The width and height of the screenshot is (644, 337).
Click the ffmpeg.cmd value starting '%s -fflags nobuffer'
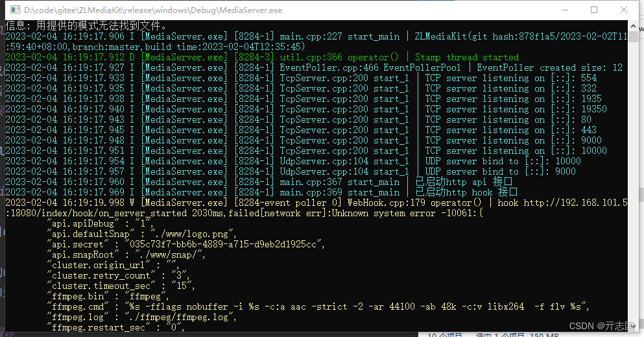click(355, 306)
